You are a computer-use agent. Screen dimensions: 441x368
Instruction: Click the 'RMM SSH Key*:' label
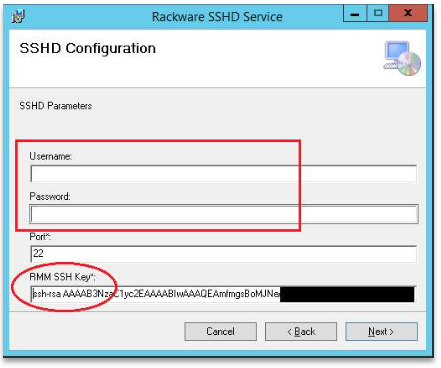pos(62,277)
